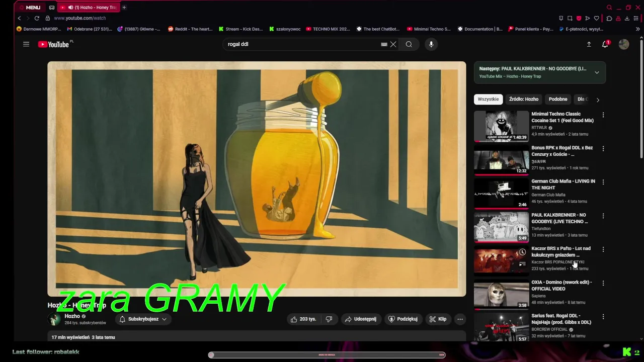Open options for OXIA Domino video
This screenshot has width=644, height=362.
[x=603, y=283]
